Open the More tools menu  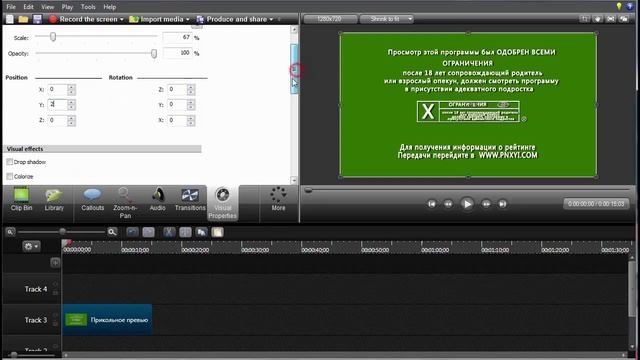click(x=278, y=200)
